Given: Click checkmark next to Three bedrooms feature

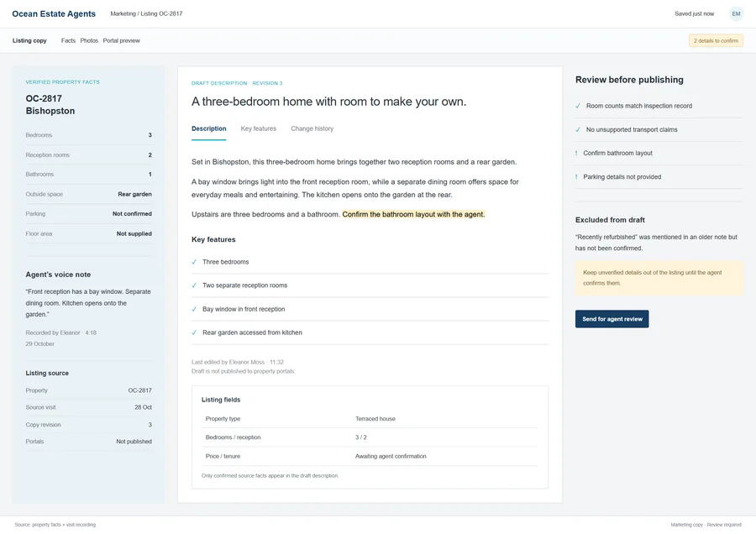Looking at the screenshot, I should pos(194,262).
